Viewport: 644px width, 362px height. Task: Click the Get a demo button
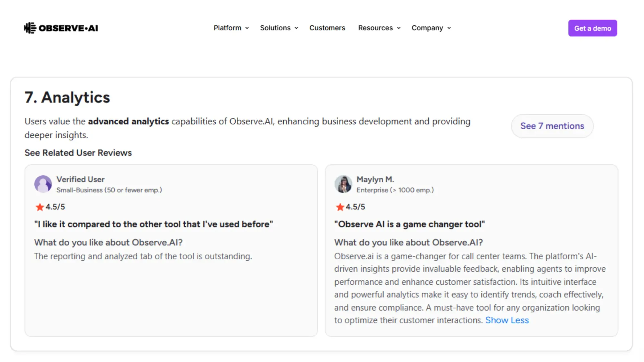(x=592, y=28)
